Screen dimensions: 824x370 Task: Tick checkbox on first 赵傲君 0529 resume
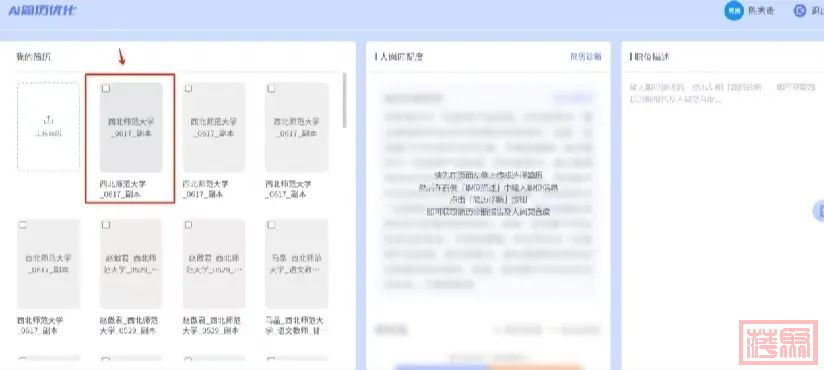tap(106, 225)
